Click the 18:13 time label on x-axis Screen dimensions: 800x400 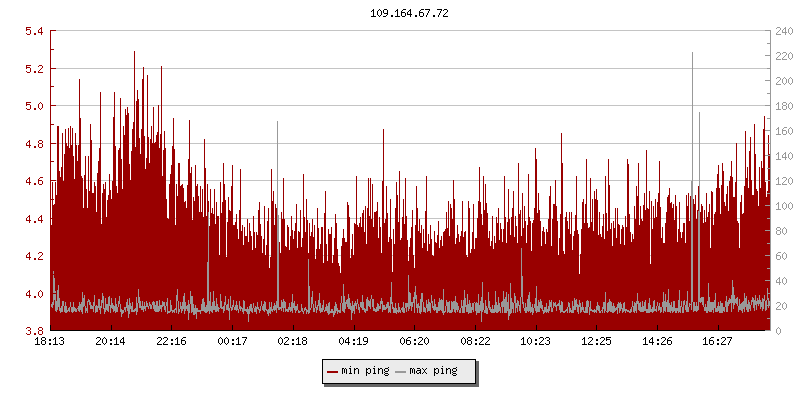click(x=50, y=342)
